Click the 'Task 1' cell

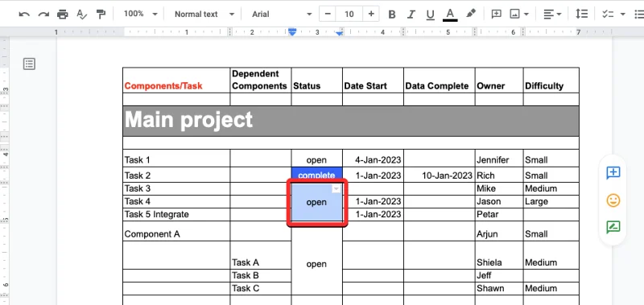pos(176,159)
